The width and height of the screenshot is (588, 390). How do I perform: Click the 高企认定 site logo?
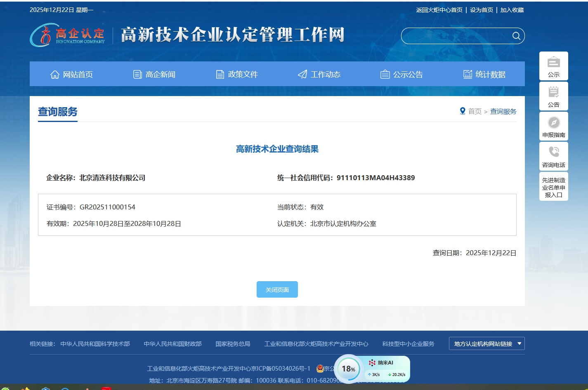[68, 35]
